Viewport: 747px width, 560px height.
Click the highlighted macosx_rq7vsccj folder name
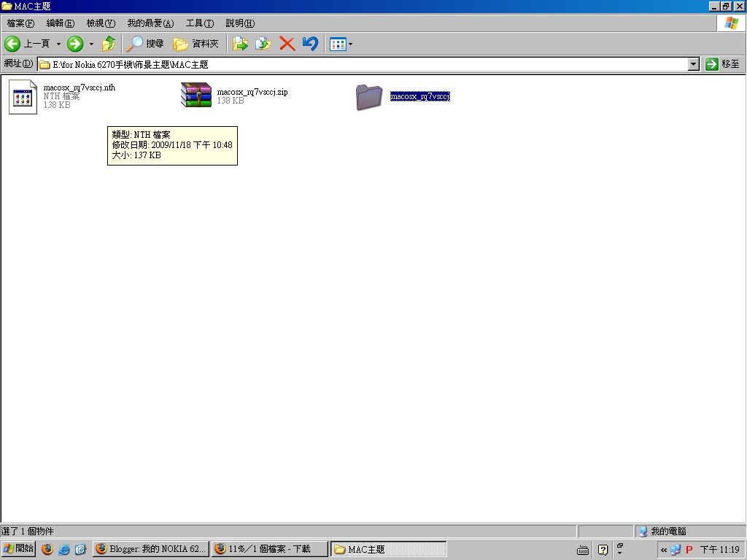point(419,97)
